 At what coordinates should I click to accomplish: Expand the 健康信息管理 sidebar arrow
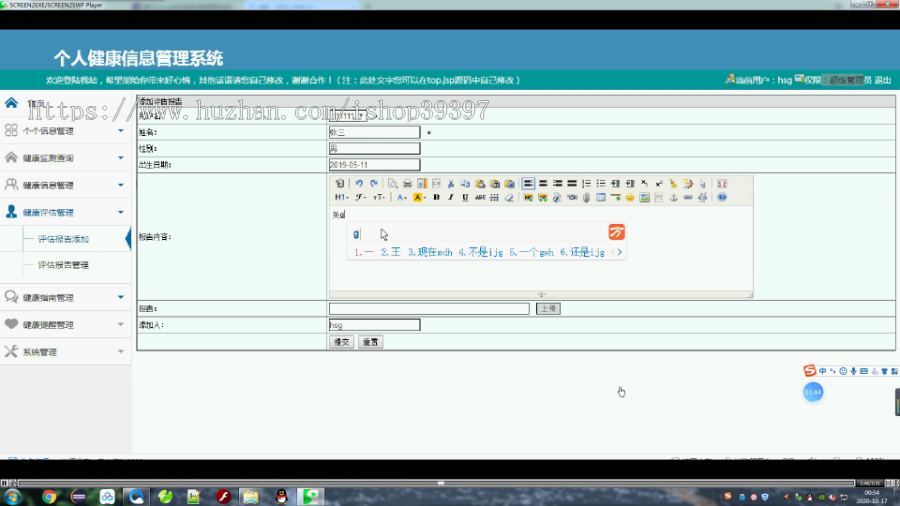pyautogui.click(x=121, y=185)
